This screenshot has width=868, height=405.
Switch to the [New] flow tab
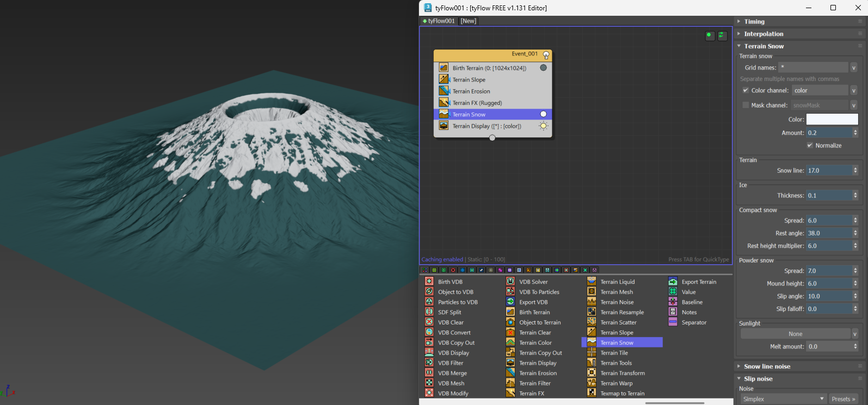click(468, 21)
